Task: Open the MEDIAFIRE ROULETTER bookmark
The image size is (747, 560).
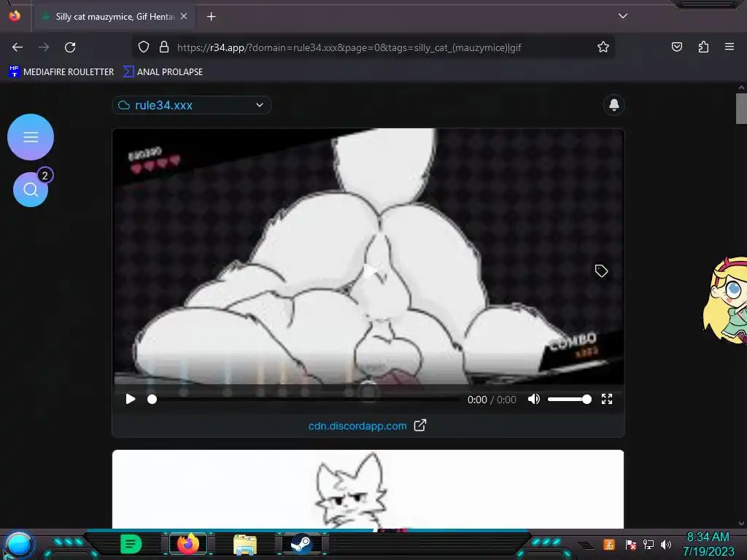Action: tap(61, 72)
